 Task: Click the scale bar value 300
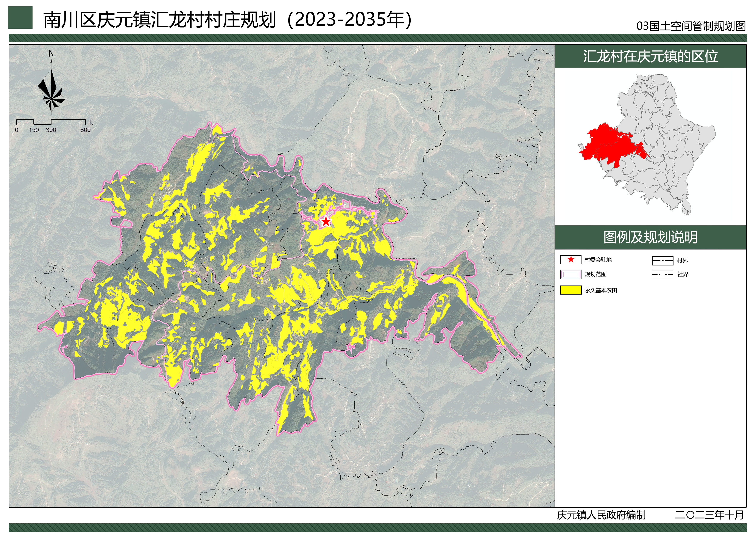coord(51,130)
